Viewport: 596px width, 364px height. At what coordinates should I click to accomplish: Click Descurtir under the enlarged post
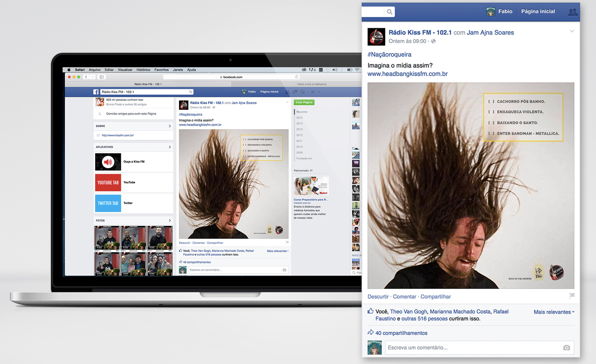[378, 297]
